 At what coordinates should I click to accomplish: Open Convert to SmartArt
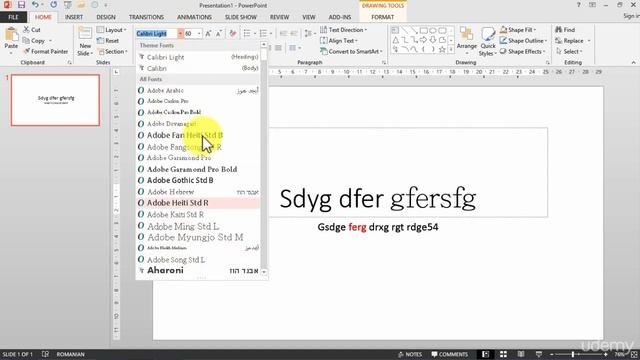(x=351, y=51)
